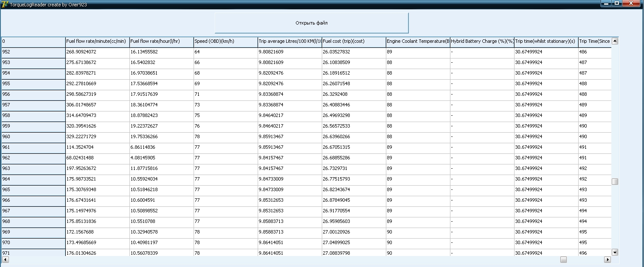644x267 pixels.
Task: Select the Speed (OBD)(km/h) column header
Action: [x=225, y=42]
